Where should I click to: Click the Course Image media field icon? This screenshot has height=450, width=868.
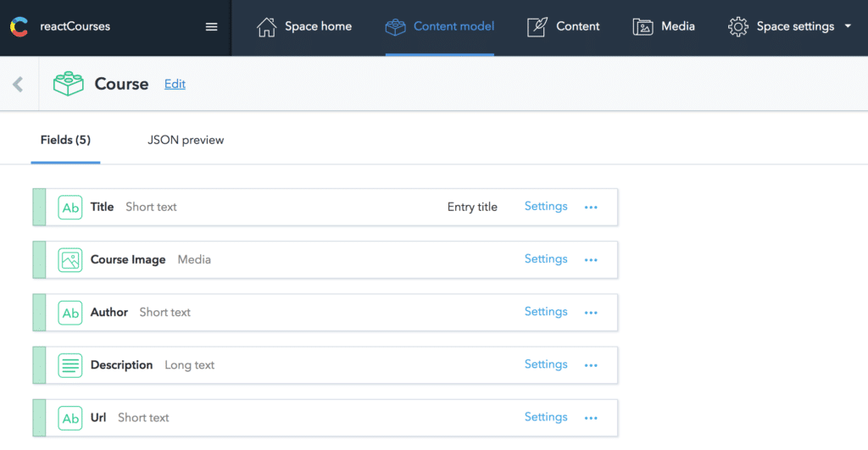[x=70, y=259]
